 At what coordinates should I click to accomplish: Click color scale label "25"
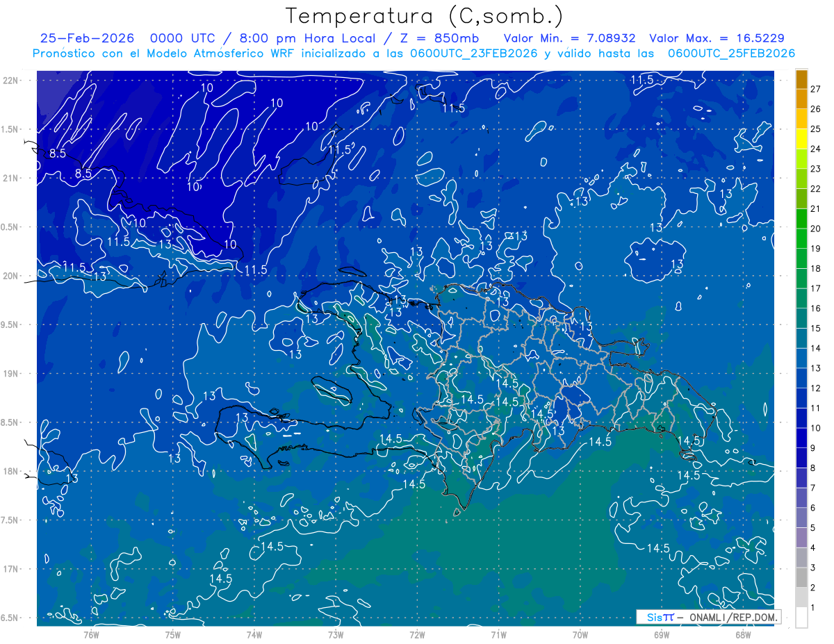click(815, 129)
